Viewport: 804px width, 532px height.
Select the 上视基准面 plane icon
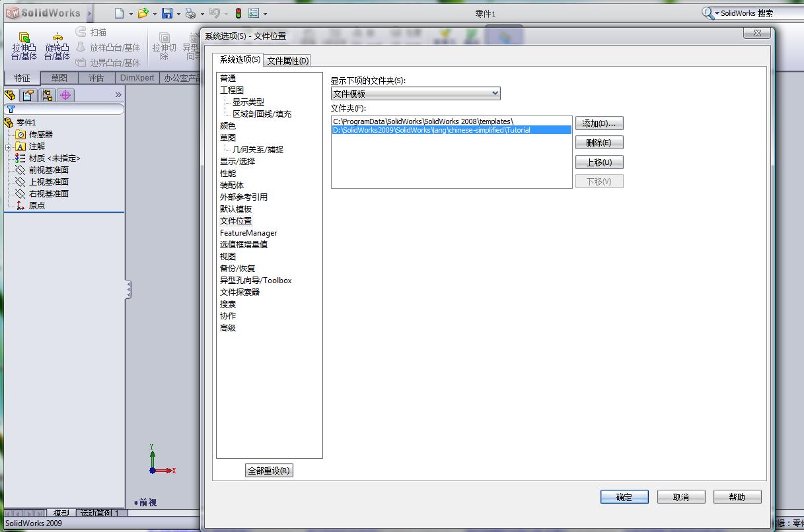[20, 182]
